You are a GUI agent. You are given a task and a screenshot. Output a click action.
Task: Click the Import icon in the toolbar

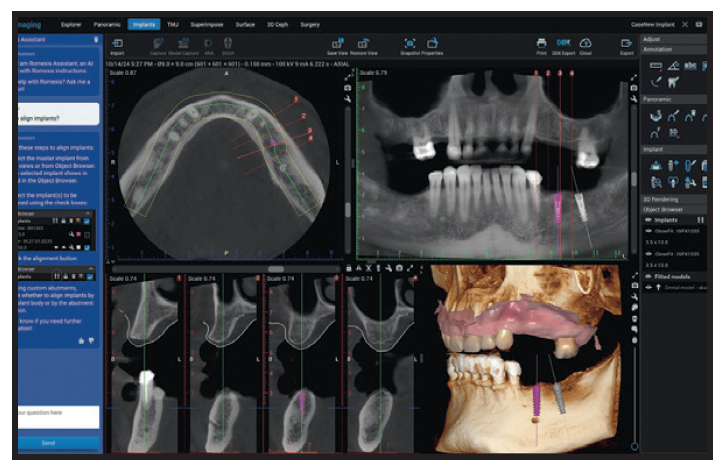pos(117,44)
